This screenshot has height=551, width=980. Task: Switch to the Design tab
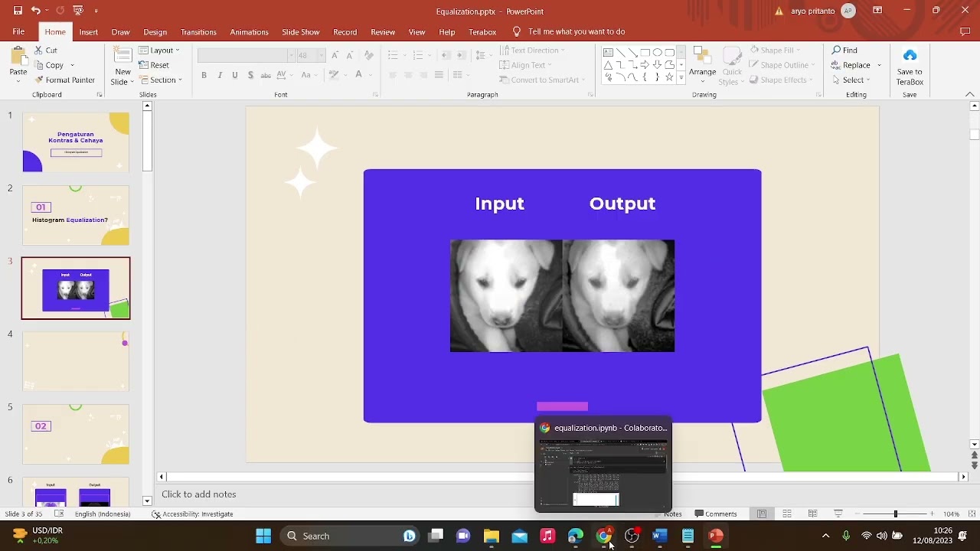coord(155,31)
